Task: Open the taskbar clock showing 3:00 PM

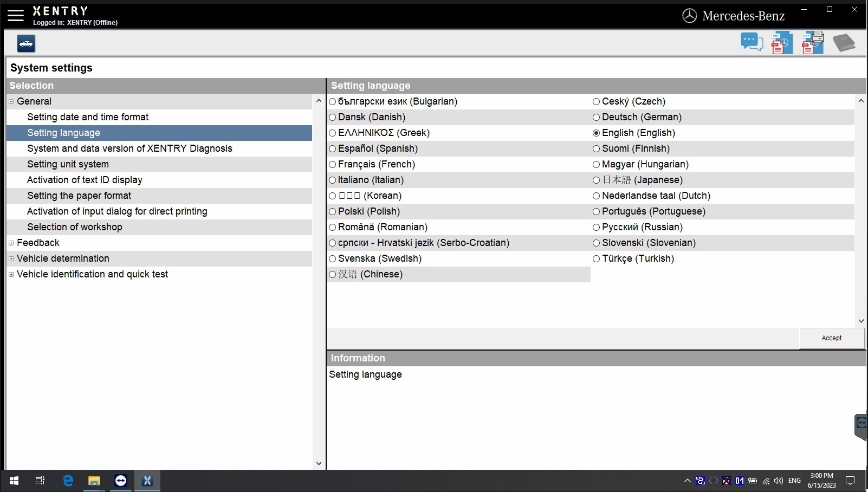Action: click(x=822, y=481)
